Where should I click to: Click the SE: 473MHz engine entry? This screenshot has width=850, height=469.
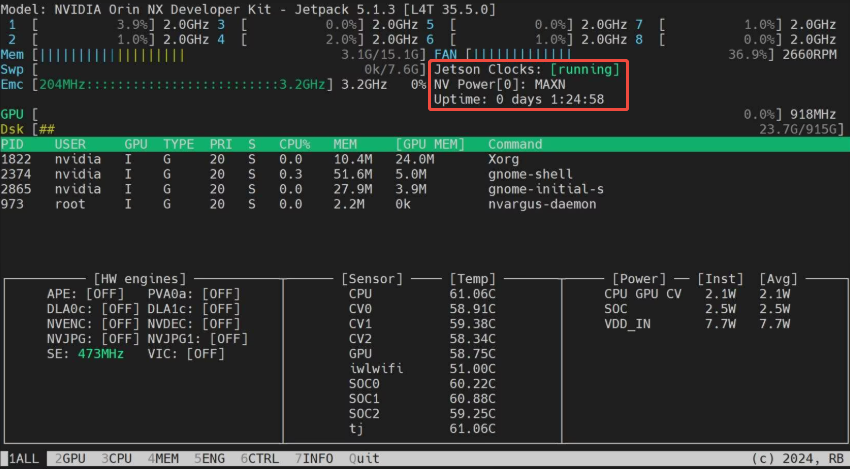[x=86, y=355]
